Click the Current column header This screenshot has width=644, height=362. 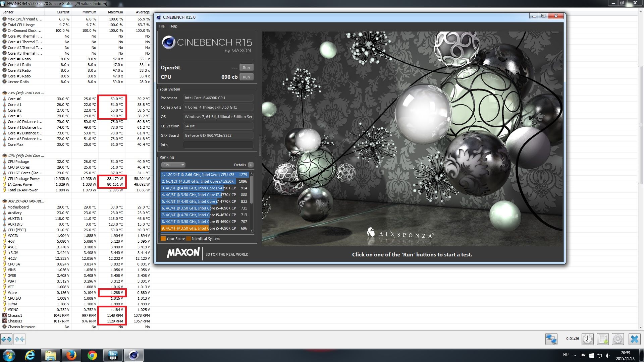(58, 12)
